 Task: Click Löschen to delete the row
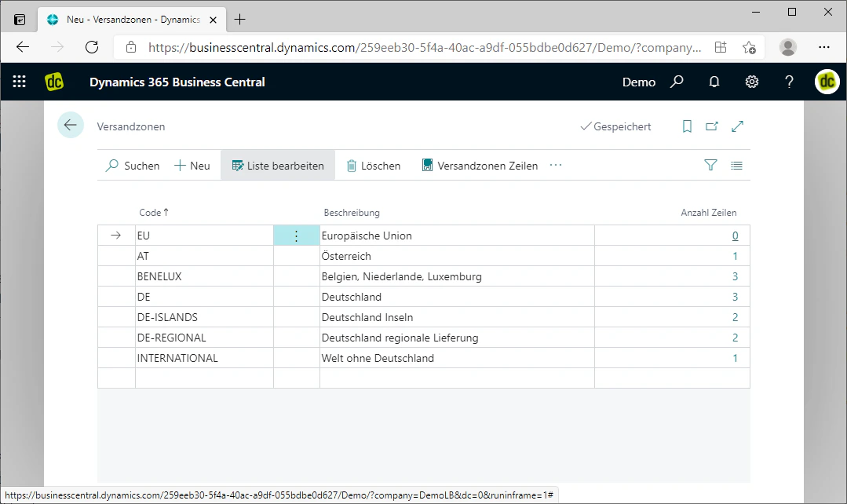click(374, 166)
